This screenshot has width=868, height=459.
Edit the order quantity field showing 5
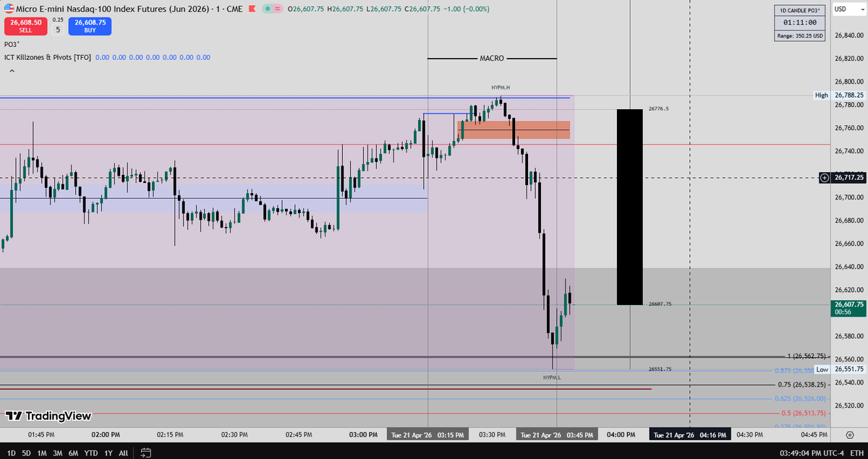58,30
